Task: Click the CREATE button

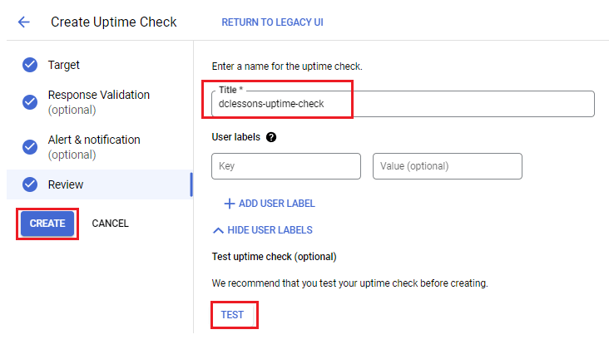Action: point(47,224)
